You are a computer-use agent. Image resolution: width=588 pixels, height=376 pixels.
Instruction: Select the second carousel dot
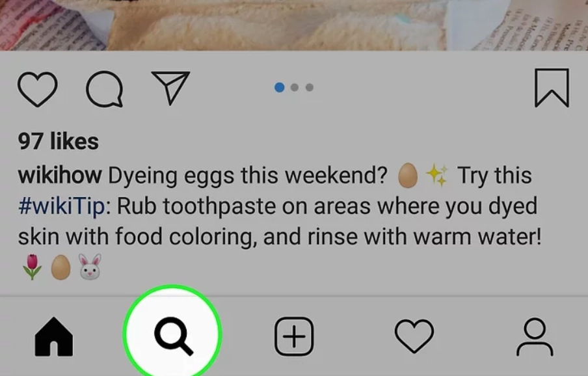point(295,87)
